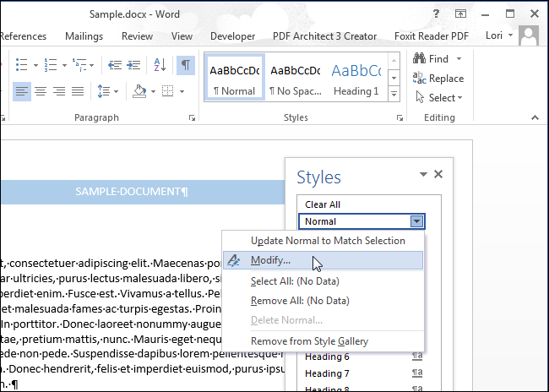Click the Numbering list icon
Viewport: 549px width, 392px height.
tap(52, 65)
